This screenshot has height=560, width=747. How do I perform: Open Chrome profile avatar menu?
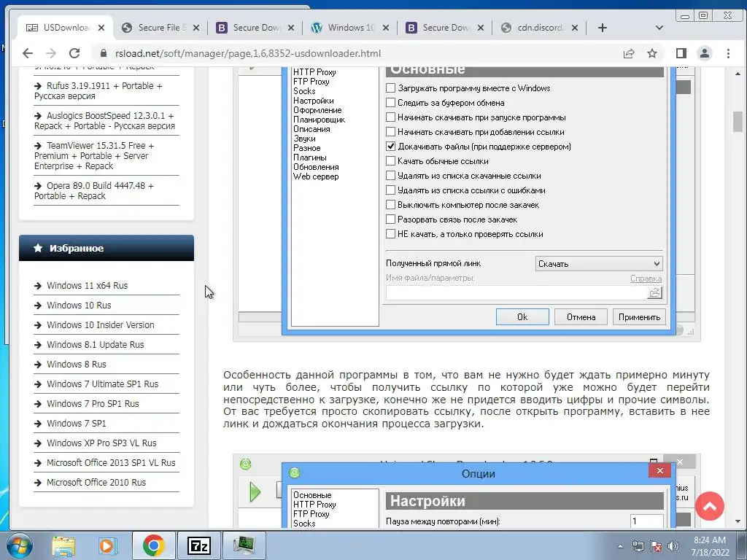tap(705, 53)
